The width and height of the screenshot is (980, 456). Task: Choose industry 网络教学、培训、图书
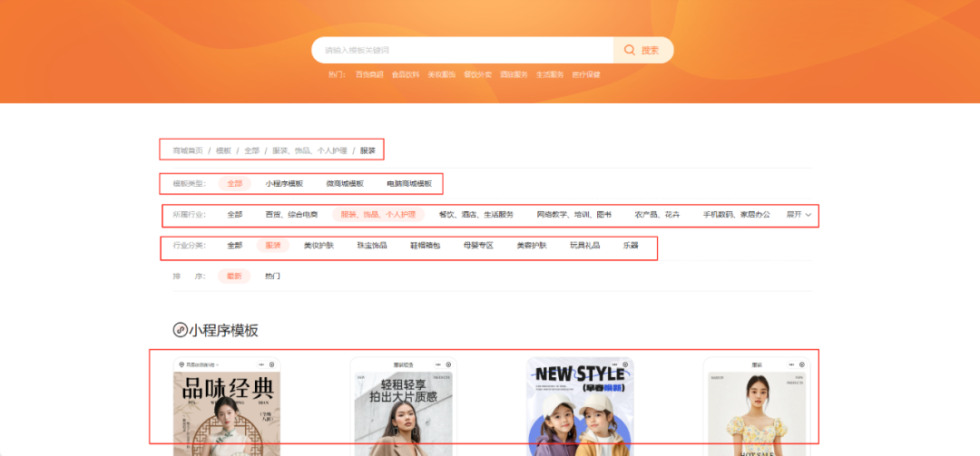click(x=573, y=214)
